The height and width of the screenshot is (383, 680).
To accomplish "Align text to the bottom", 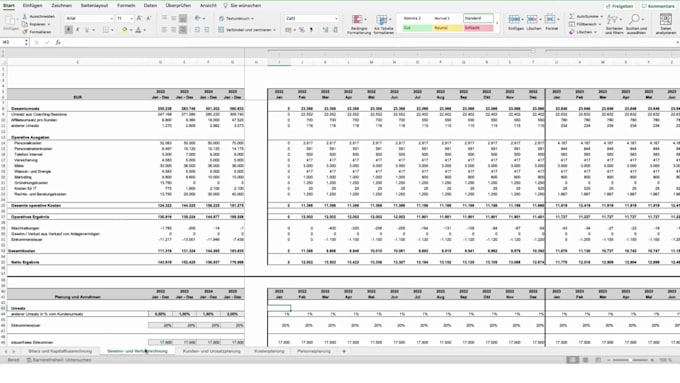I will click(183, 19).
